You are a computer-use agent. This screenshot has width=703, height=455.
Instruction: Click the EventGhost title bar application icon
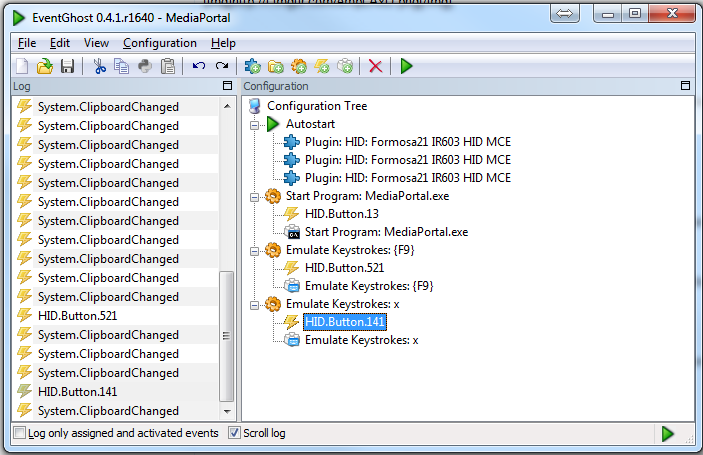pos(19,18)
